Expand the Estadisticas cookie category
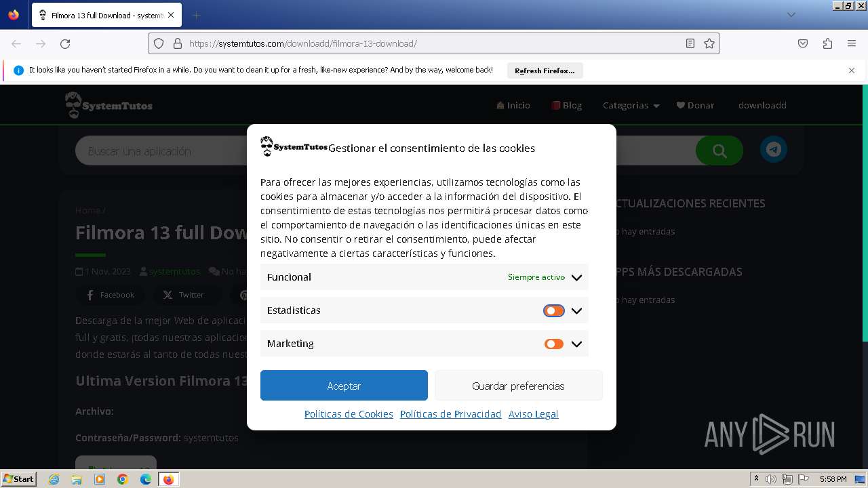Image resolution: width=868 pixels, height=488 pixels. (x=576, y=310)
